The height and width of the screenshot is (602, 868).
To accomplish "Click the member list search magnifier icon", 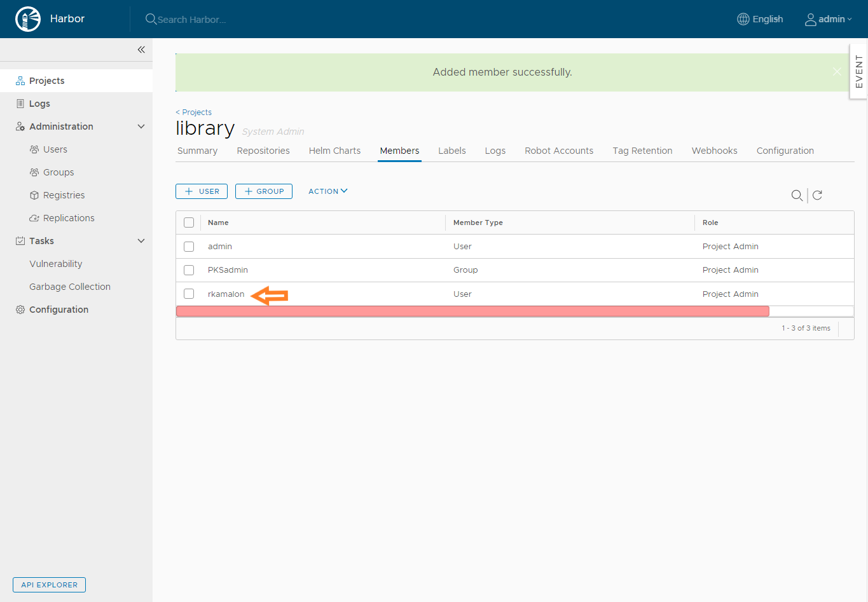I will (x=796, y=195).
